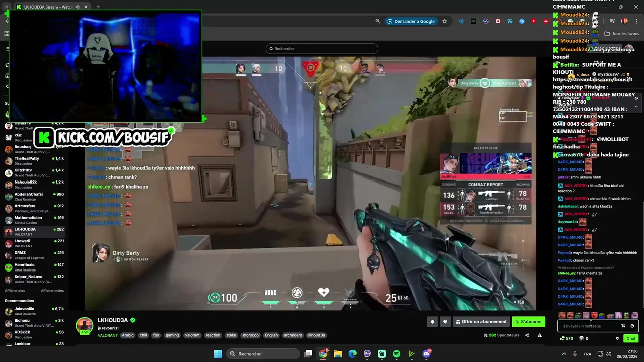
Task: Click the Windows Start button
Action: tap(218, 354)
